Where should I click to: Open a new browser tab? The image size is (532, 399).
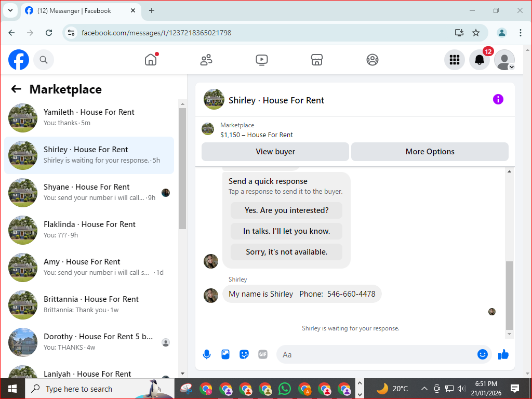152,10
